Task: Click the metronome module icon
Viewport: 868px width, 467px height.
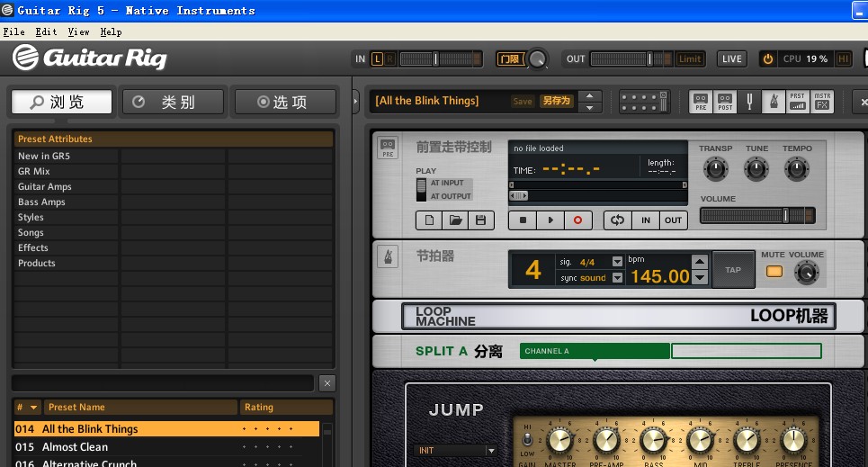Action: pos(388,257)
